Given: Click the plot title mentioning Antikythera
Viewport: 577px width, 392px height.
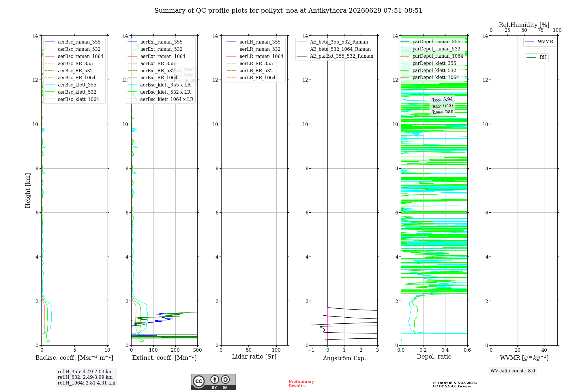Looking at the screenshot, I should click(288, 11).
